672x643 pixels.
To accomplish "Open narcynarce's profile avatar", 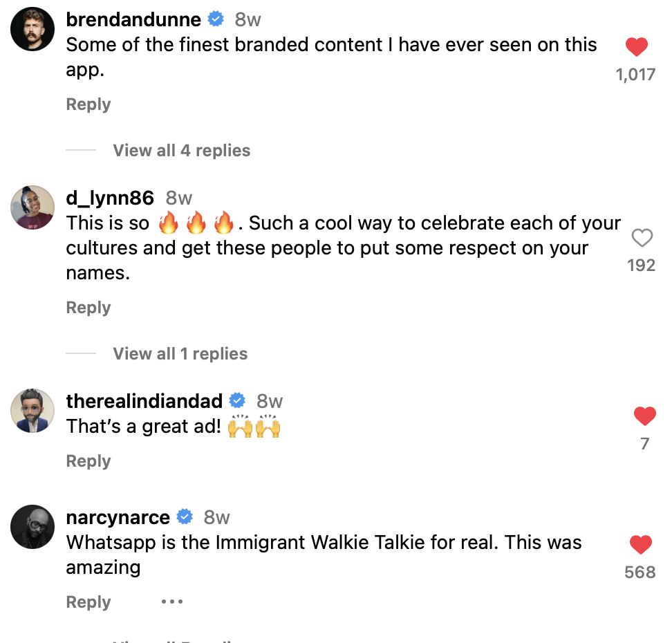I will click(x=32, y=527).
